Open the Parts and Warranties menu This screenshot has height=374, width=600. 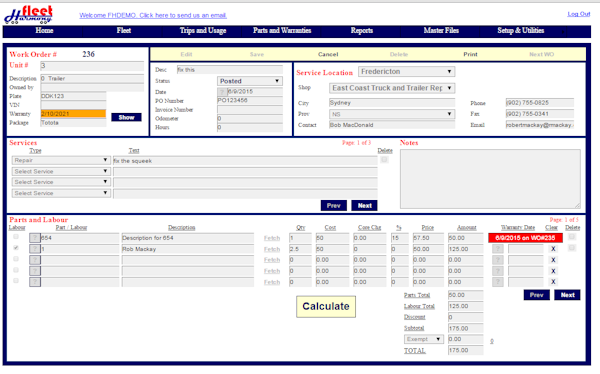click(x=282, y=31)
